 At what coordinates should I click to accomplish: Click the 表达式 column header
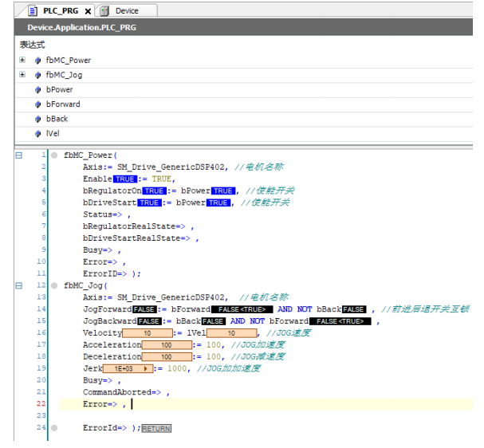[x=33, y=45]
